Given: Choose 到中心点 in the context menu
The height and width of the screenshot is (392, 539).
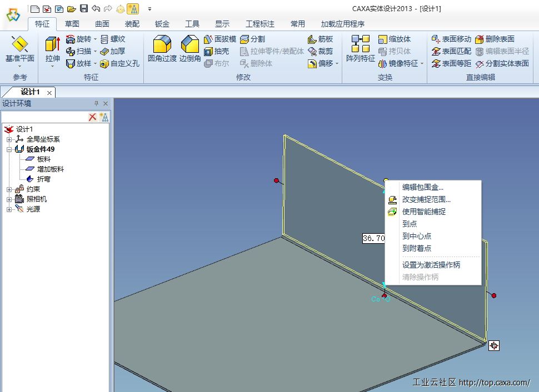Looking at the screenshot, I should coord(416,236).
